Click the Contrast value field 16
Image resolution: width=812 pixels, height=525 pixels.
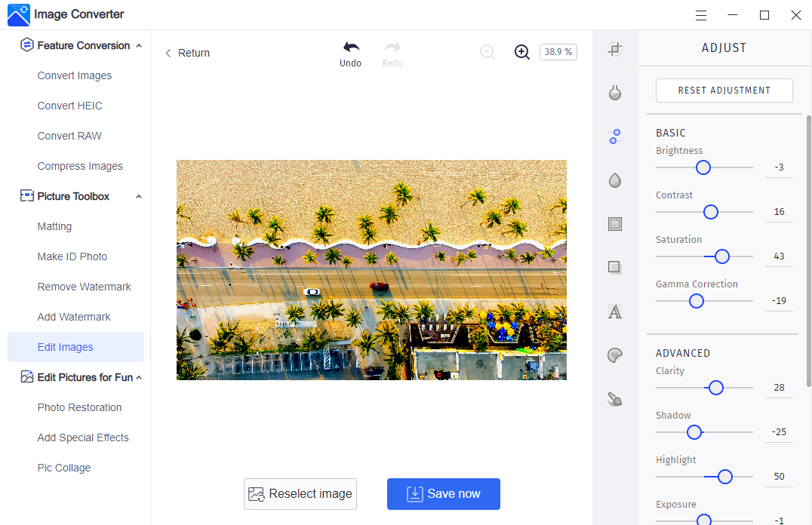779,212
